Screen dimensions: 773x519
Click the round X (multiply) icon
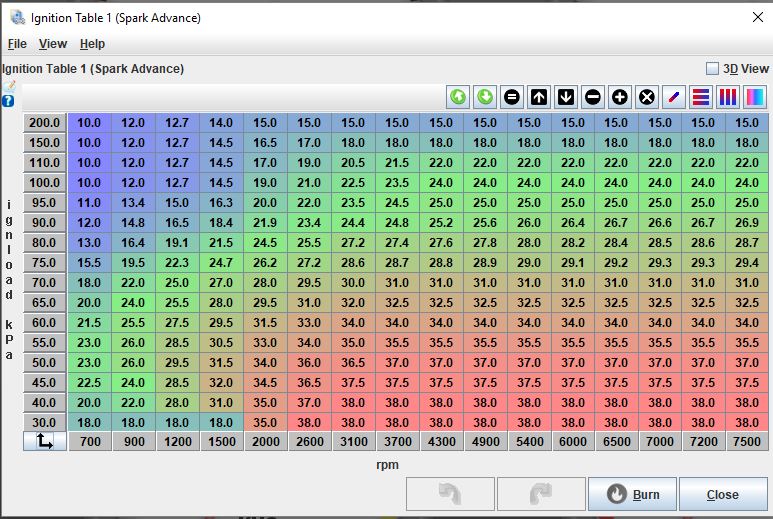(x=647, y=97)
